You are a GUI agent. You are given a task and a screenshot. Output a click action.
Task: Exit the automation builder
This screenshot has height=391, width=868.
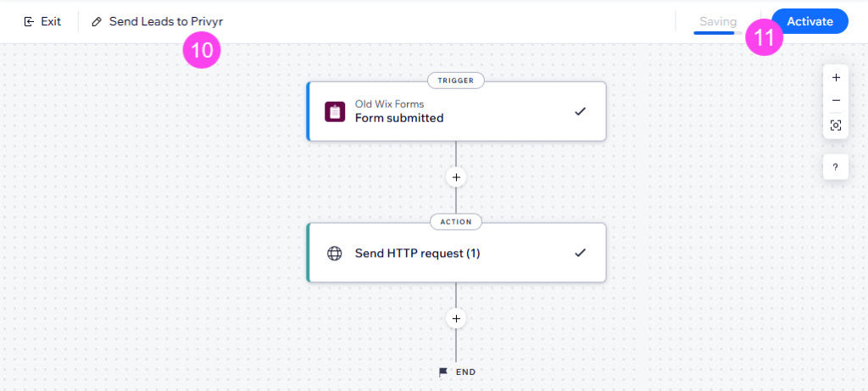click(42, 21)
